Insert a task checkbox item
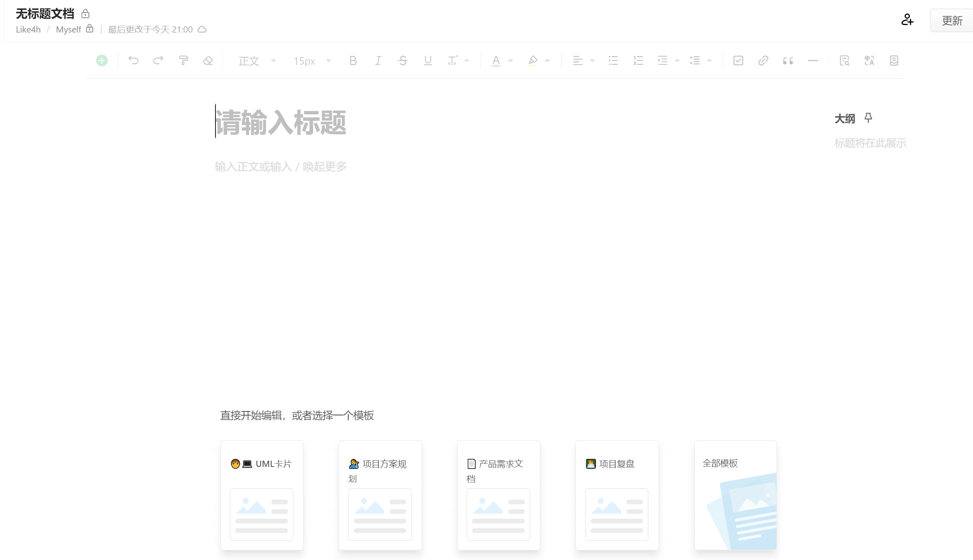This screenshot has width=973, height=560. pos(738,61)
